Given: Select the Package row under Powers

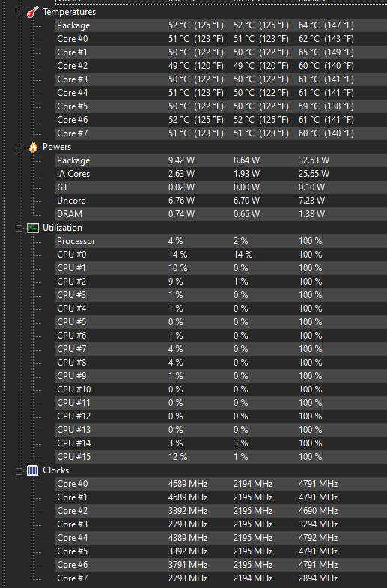Looking at the screenshot, I should [x=221, y=160].
